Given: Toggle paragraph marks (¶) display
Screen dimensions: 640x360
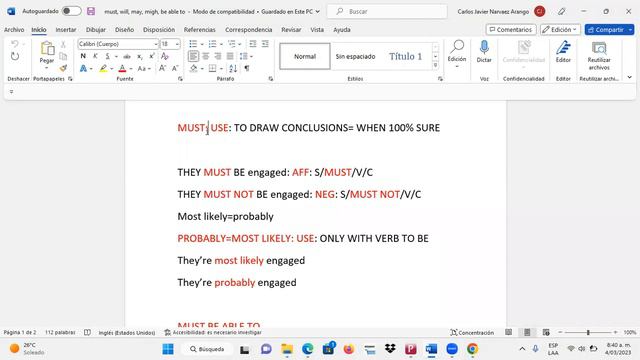Looking at the screenshot, I should tap(247, 68).
